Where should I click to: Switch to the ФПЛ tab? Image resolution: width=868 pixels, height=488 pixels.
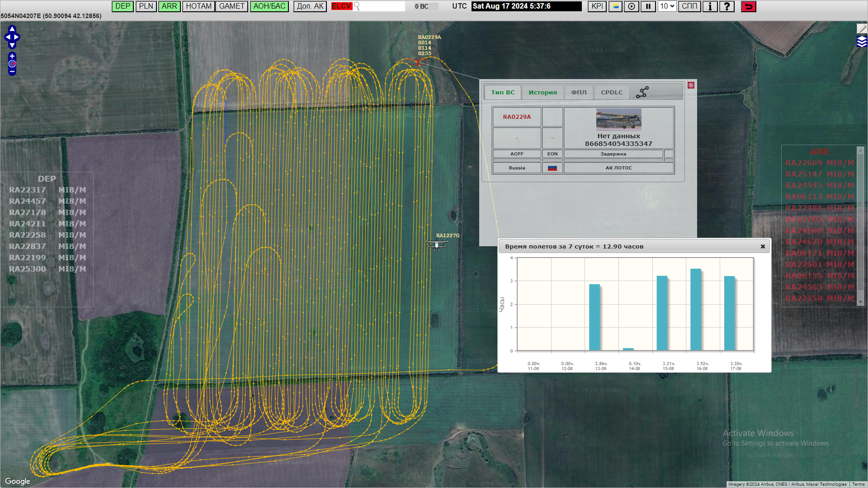[579, 92]
